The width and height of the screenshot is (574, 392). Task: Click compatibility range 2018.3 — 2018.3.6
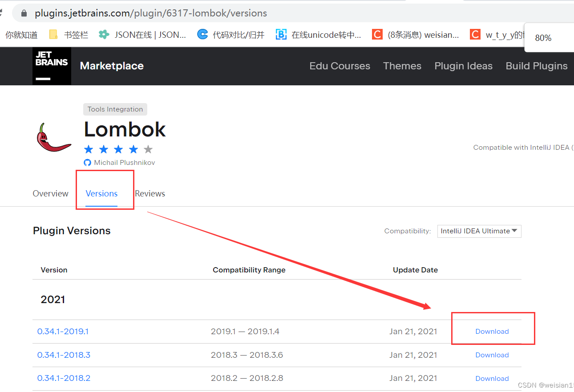247,355
